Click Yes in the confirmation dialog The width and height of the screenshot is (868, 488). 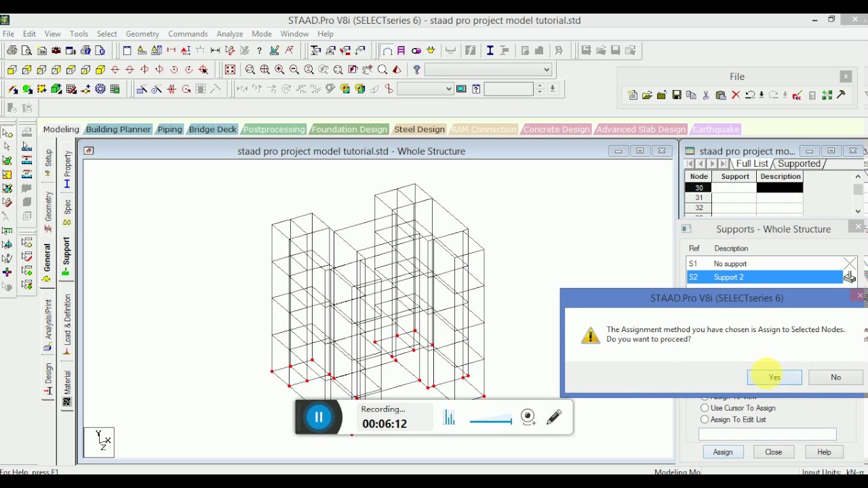coord(774,378)
